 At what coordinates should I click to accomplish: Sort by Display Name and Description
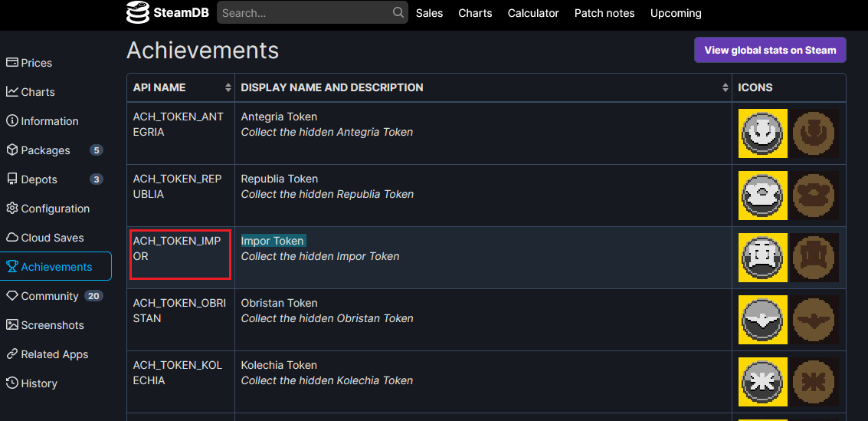click(726, 87)
